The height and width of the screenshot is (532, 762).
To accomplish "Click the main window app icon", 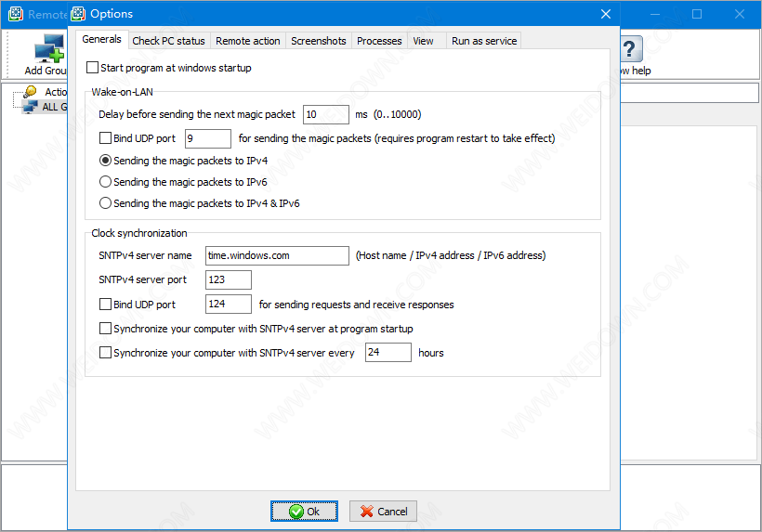I will click(16, 14).
